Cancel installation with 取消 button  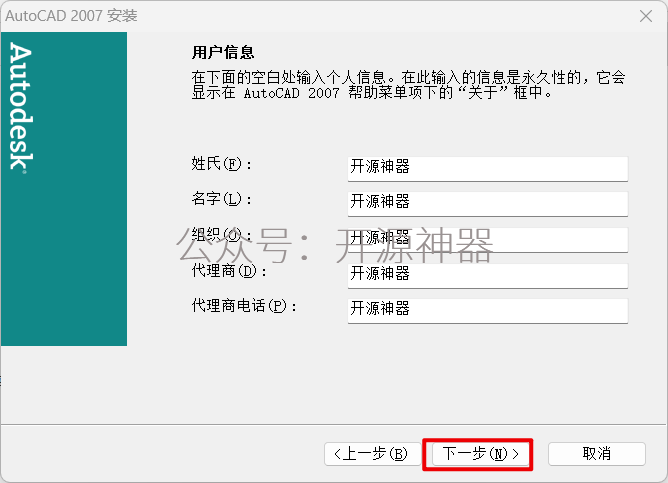point(596,454)
